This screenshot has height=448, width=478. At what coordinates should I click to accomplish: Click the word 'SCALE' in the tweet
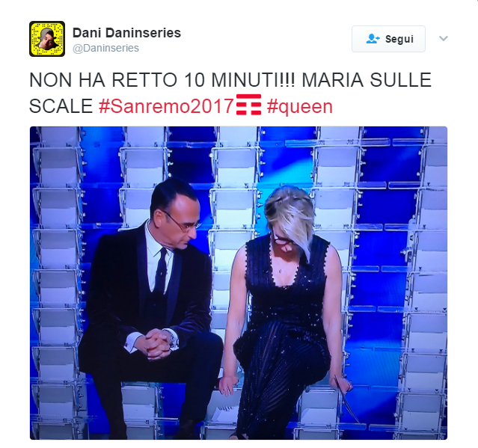61,106
